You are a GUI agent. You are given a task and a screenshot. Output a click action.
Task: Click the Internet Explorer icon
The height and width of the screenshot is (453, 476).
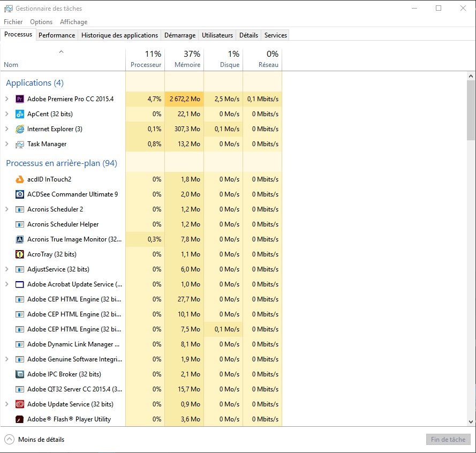tap(20, 129)
